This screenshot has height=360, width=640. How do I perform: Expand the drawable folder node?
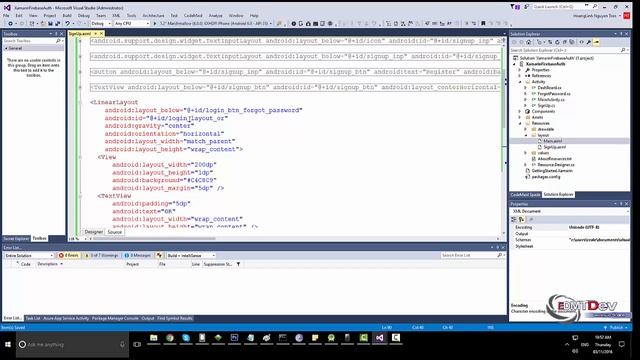526,129
